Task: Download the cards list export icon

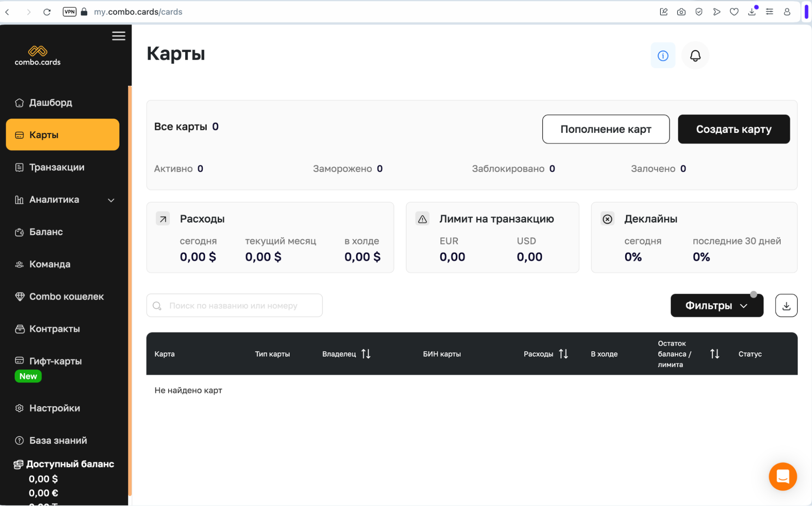Action: [786, 306]
